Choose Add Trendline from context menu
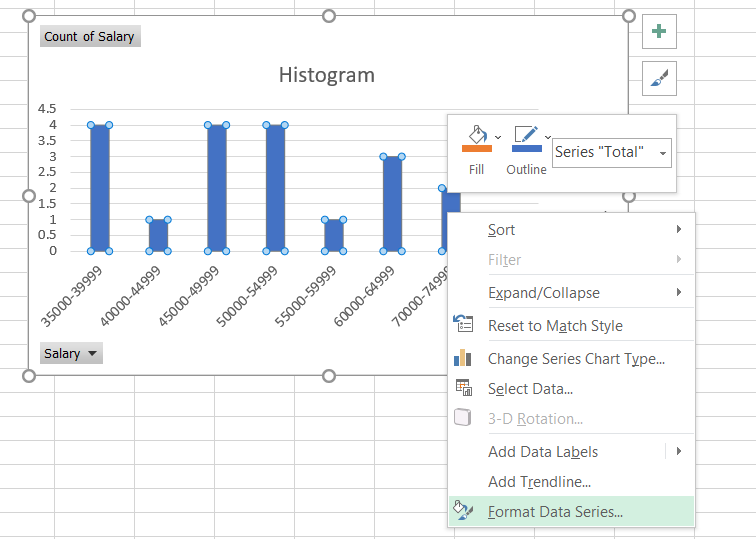Viewport: 756px width, 539px height. pyautogui.click(x=539, y=482)
